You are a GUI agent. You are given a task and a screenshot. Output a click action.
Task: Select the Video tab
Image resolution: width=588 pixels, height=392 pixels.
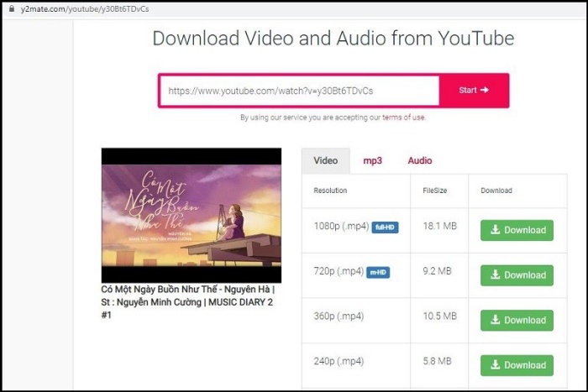pyautogui.click(x=326, y=160)
